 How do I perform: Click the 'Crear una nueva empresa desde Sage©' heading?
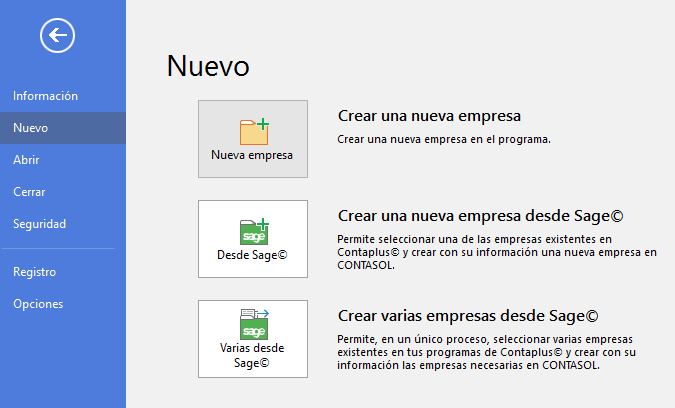[x=480, y=216]
